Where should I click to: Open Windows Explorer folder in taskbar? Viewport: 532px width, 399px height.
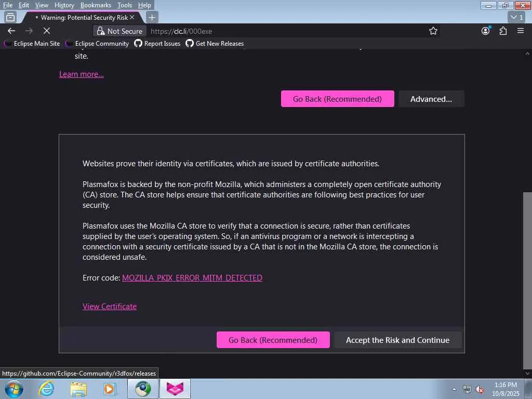point(78,389)
